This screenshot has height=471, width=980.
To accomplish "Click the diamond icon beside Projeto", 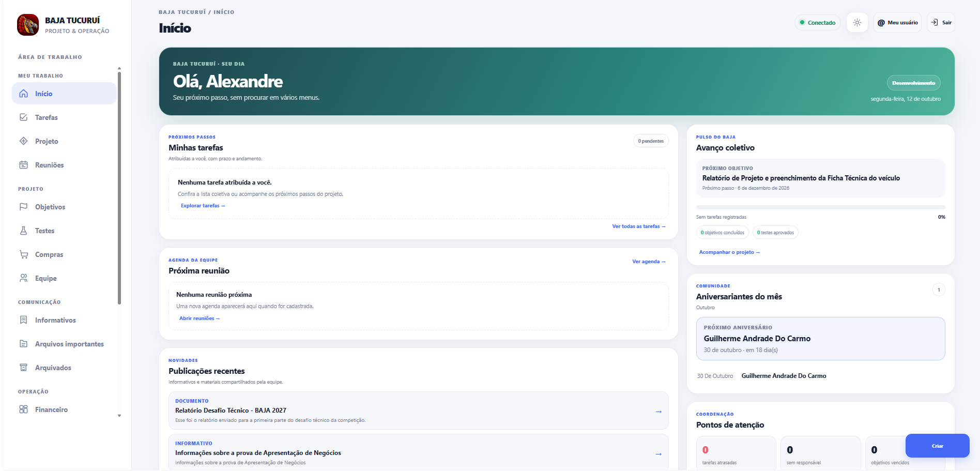I will click(x=23, y=141).
